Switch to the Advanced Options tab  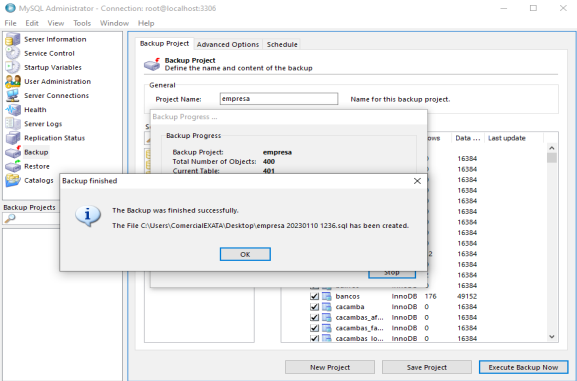click(x=228, y=44)
